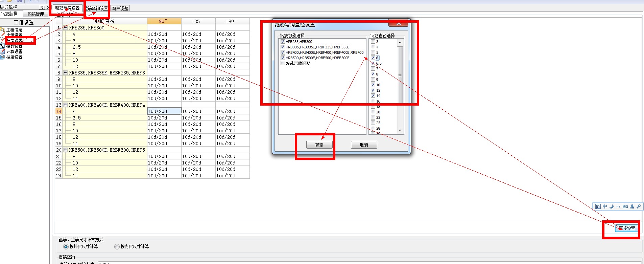
Task: Open the IME wrench settings icon
Action: [639, 206]
